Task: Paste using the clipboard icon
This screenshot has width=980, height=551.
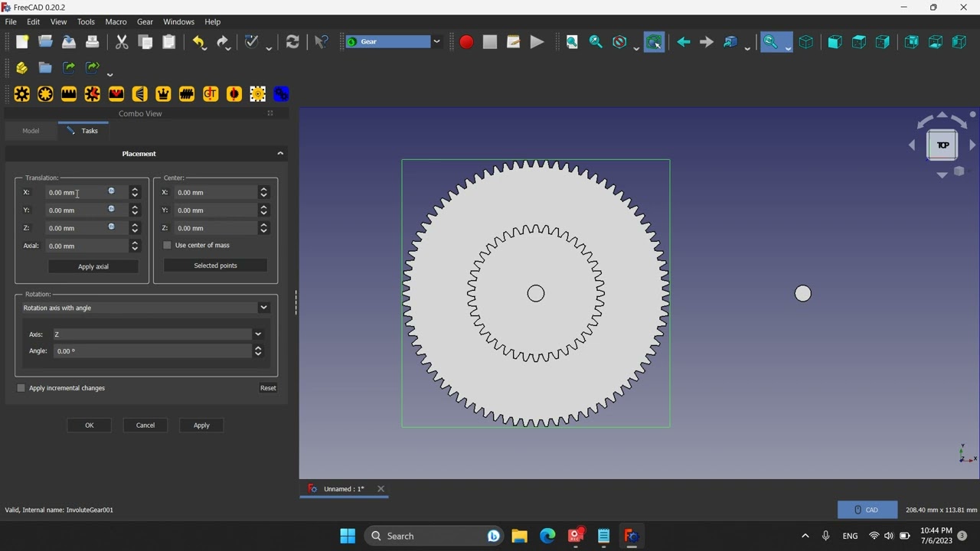Action: click(x=169, y=42)
